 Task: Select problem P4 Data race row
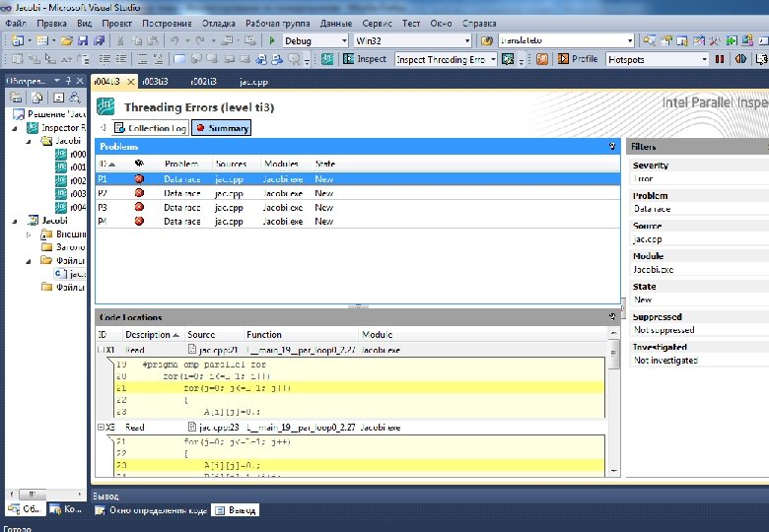coord(358,222)
